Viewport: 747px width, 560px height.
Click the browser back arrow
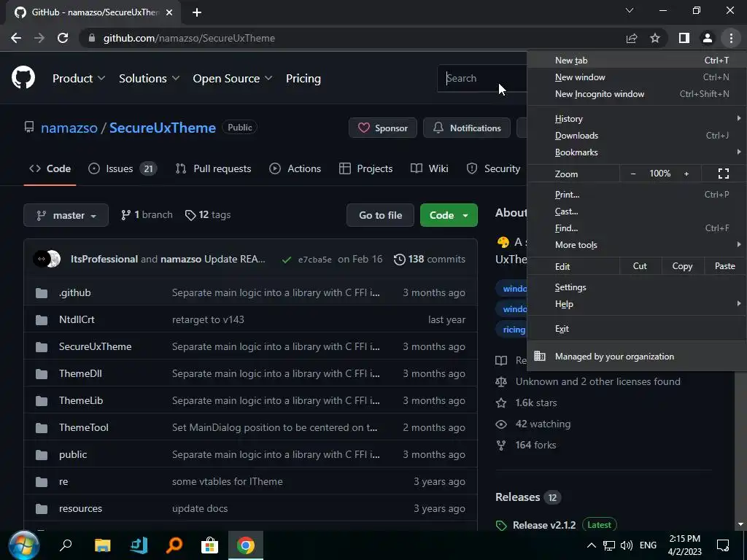[16, 38]
